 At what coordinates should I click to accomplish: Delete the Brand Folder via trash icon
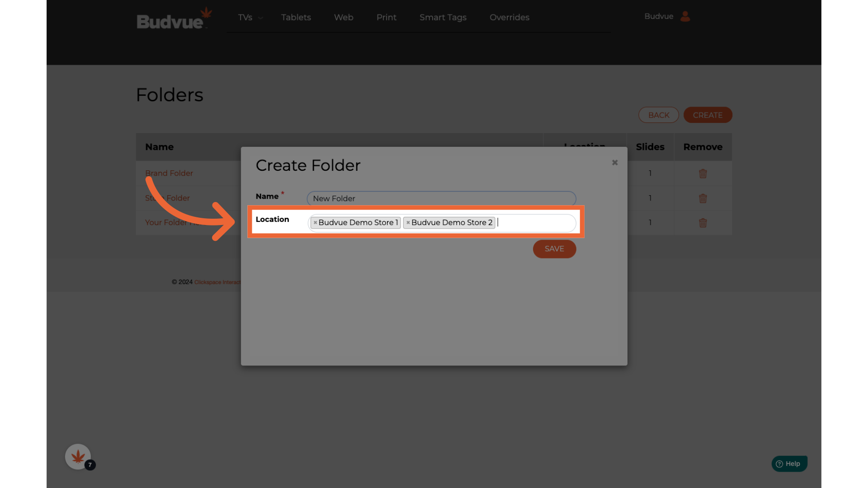tap(703, 174)
